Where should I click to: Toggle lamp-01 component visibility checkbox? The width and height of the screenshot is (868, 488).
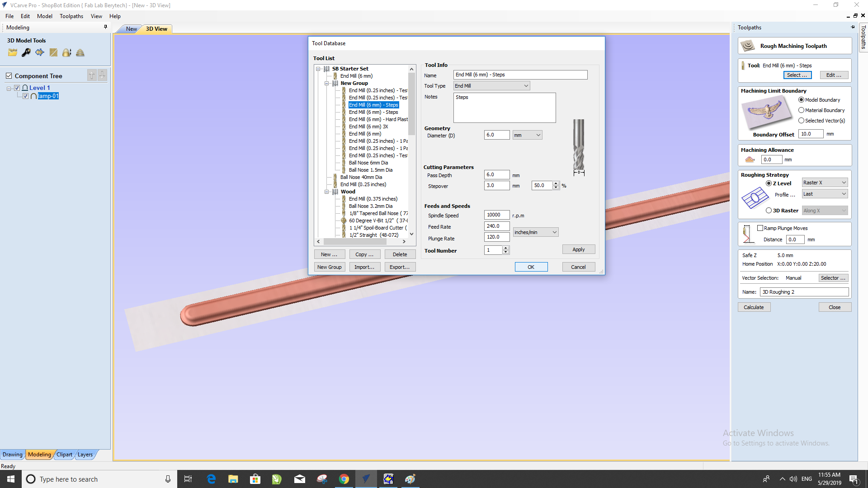pos(26,96)
